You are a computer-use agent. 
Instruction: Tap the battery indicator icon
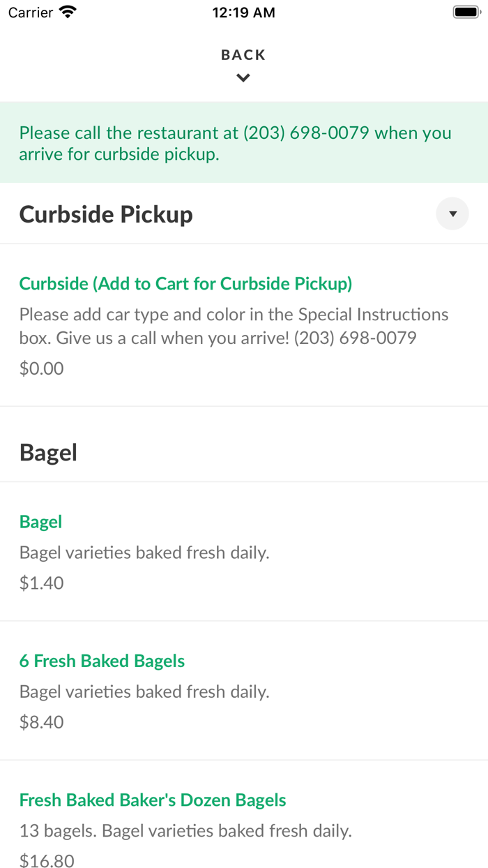pos(466,11)
